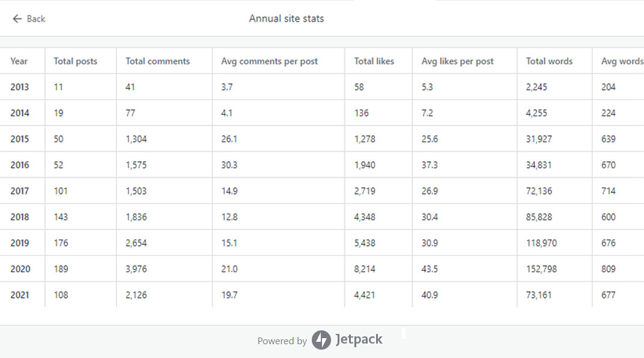
Task: Click the 2020 total words value 152,798
Action: tap(541, 269)
